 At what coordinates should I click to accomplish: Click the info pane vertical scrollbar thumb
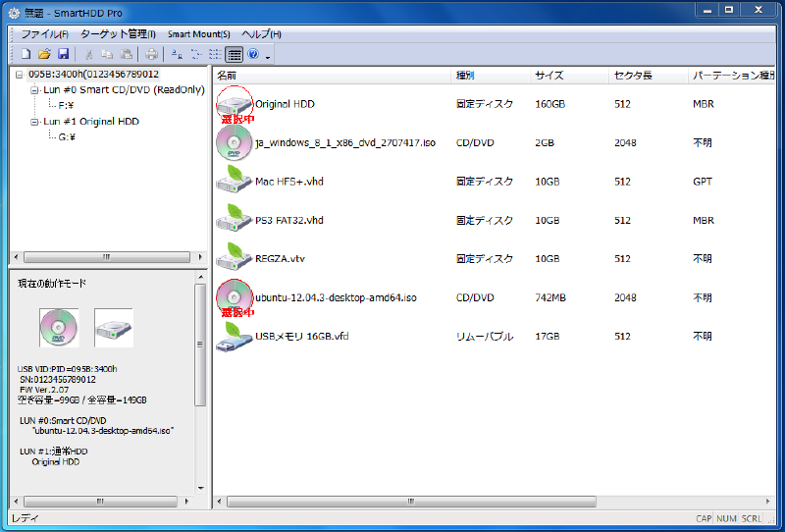(200, 346)
